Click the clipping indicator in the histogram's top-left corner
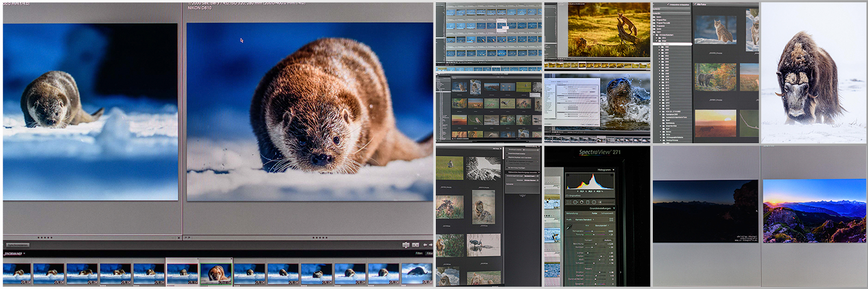Image resolution: width=868 pixels, height=289 pixels. tap(567, 175)
